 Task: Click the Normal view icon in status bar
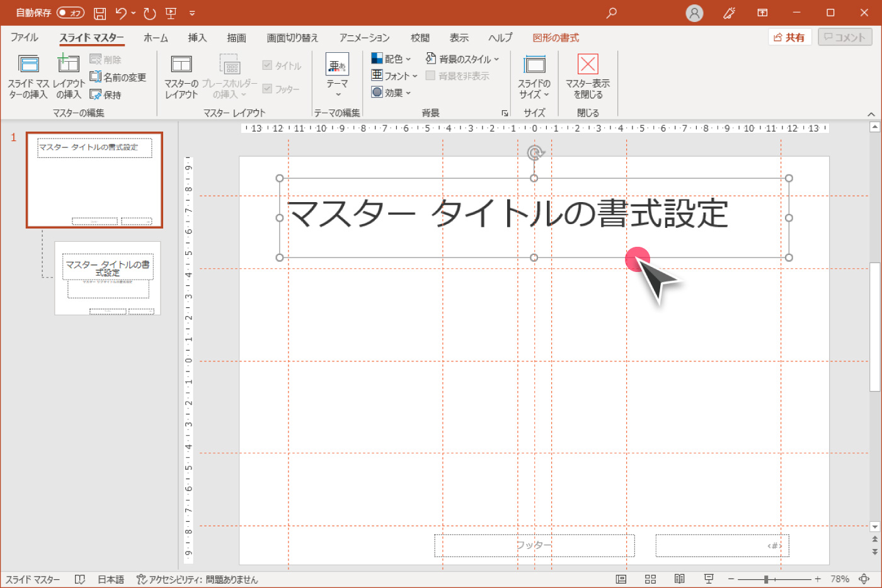click(x=621, y=579)
